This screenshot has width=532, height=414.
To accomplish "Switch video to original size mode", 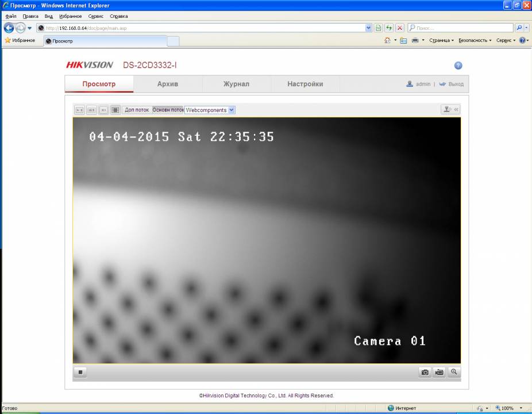I will [103, 110].
